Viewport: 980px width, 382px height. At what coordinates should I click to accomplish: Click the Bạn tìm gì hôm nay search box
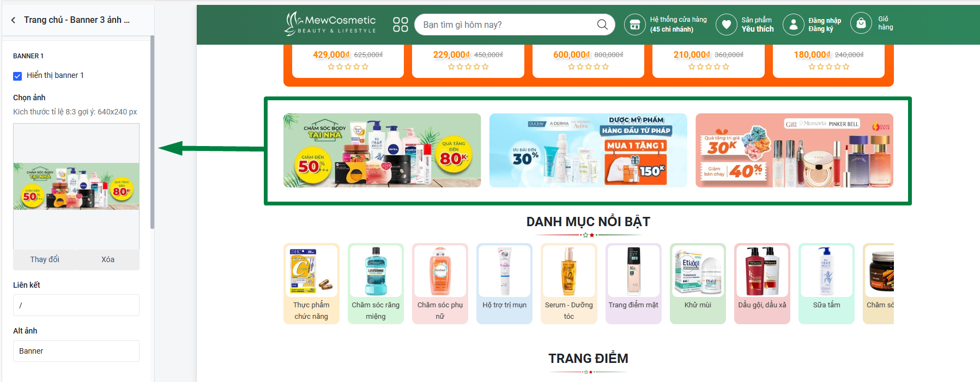pyautogui.click(x=507, y=25)
